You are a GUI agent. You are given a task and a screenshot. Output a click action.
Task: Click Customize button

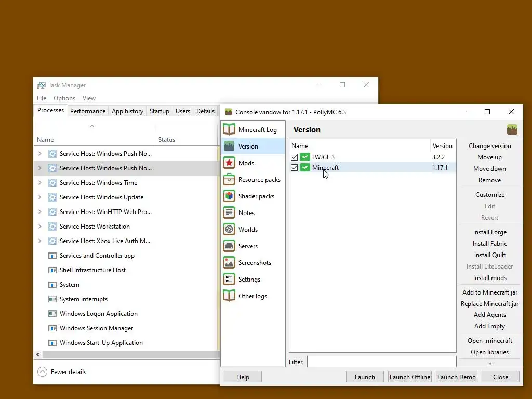click(x=489, y=195)
